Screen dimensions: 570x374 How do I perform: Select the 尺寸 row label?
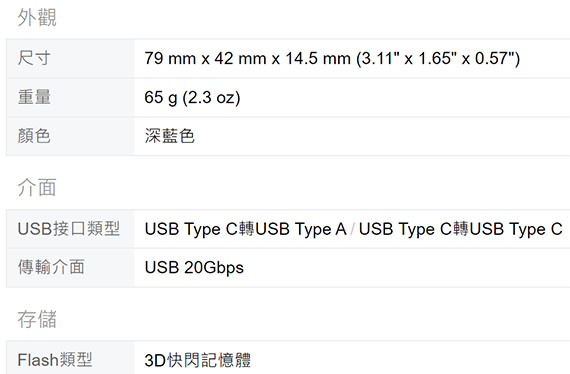[x=34, y=58]
